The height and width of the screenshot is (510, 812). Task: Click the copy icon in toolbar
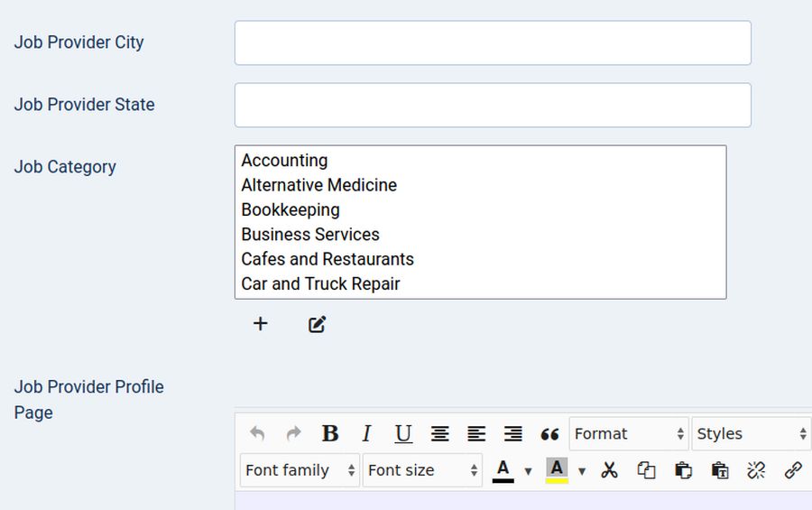[x=646, y=470]
